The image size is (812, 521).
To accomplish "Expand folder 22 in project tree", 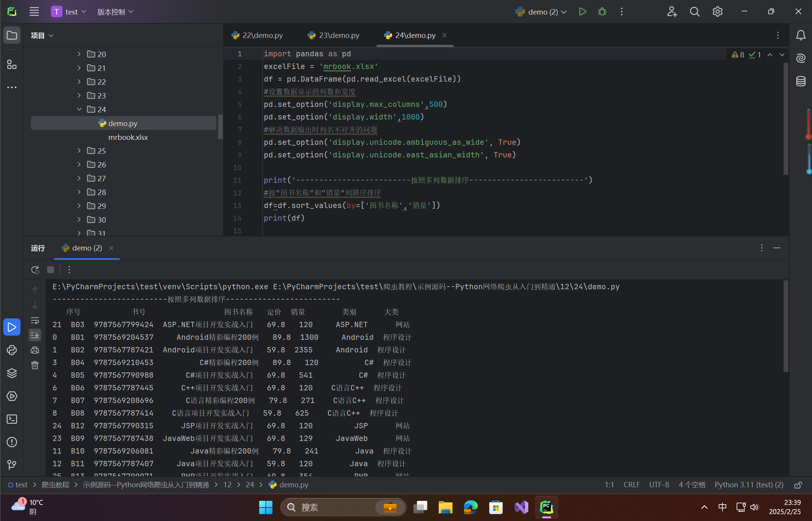I will [x=79, y=82].
